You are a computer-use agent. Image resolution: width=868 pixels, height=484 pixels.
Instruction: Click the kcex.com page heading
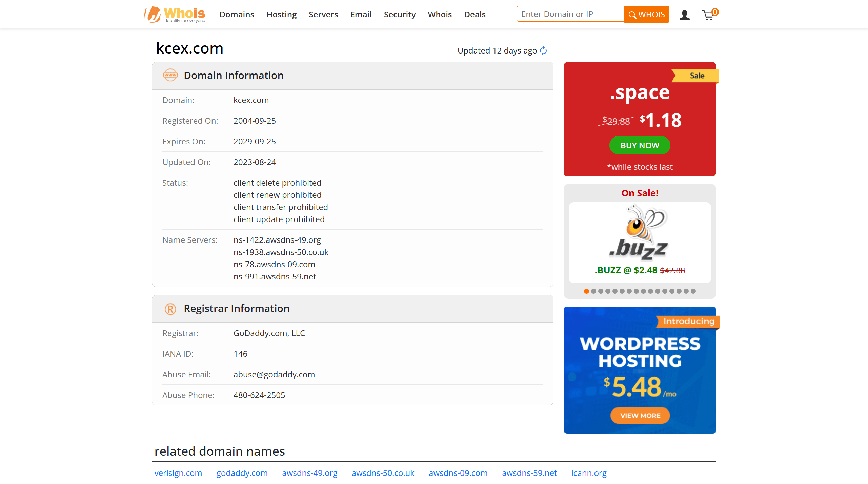pos(189,48)
